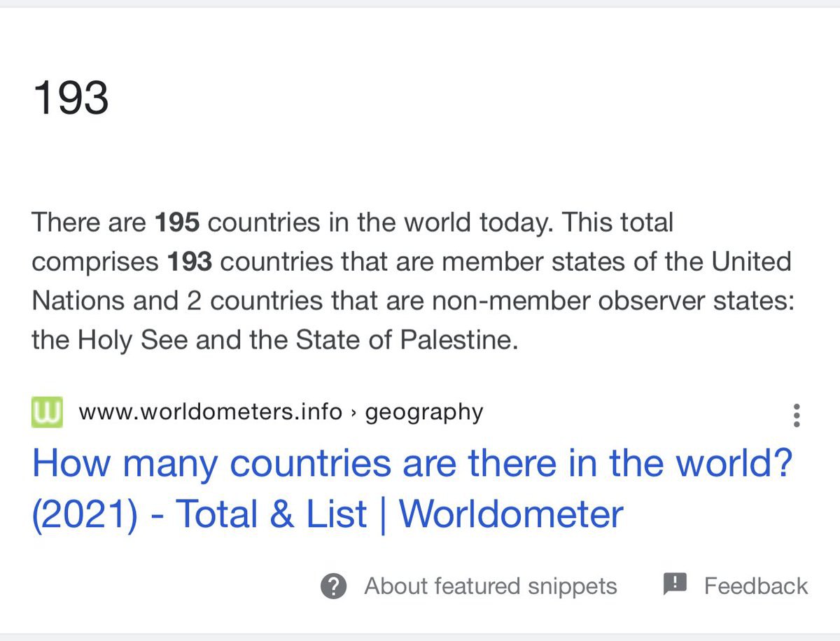Click the exclamation speech-bubble feedback icon
840x641 pixels.
675,584
